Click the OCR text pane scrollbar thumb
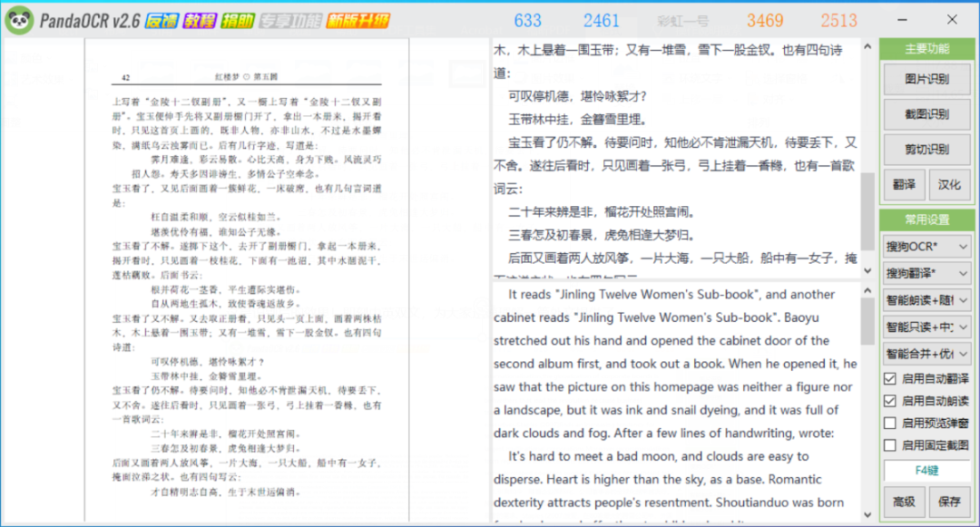Viewport: 980px width, 527px height. (x=867, y=211)
